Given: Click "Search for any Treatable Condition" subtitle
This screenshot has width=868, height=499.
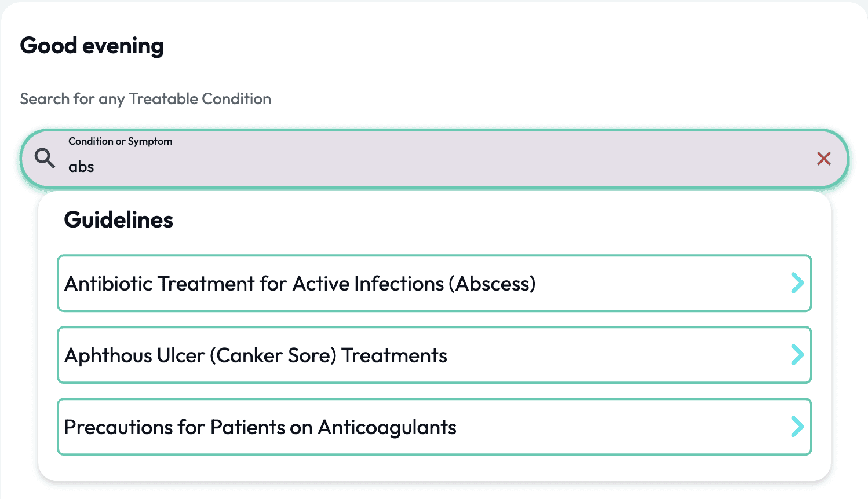Looking at the screenshot, I should (145, 99).
